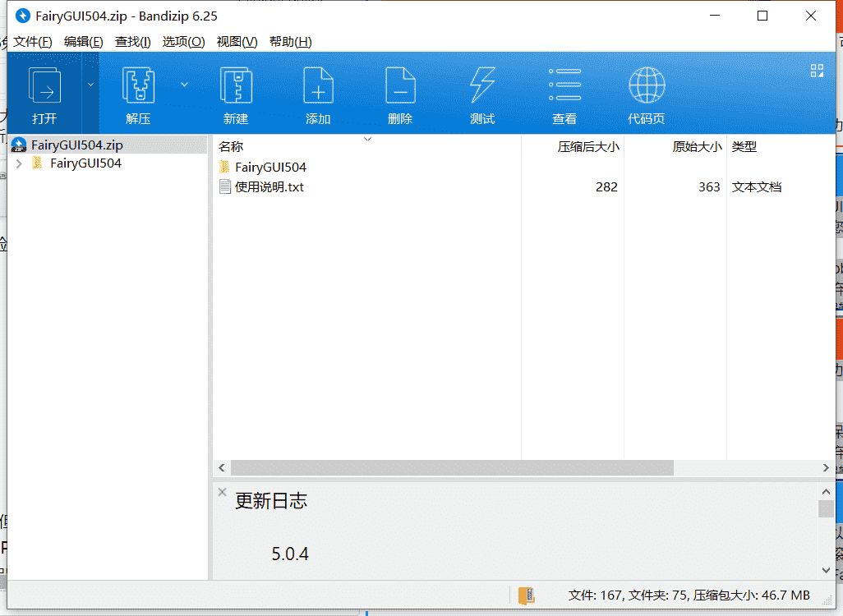Image resolution: width=843 pixels, height=616 pixels.
Task: Minimize the Bandizip window
Action: tap(715, 16)
